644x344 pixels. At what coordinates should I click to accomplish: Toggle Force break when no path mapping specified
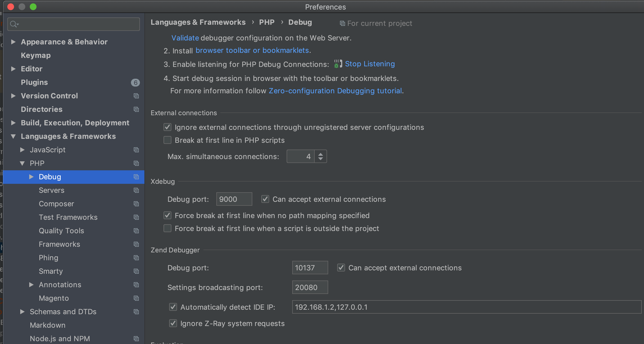(x=167, y=215)
